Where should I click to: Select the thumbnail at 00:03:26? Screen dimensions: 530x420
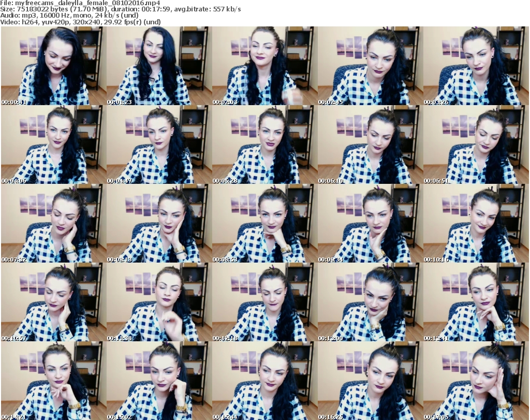(x=475, y=66)
